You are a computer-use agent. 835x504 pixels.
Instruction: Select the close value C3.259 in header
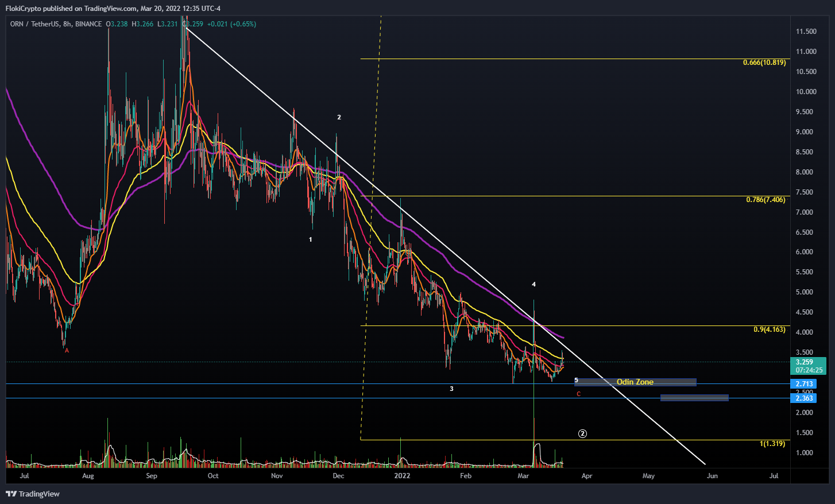[192, 24]
